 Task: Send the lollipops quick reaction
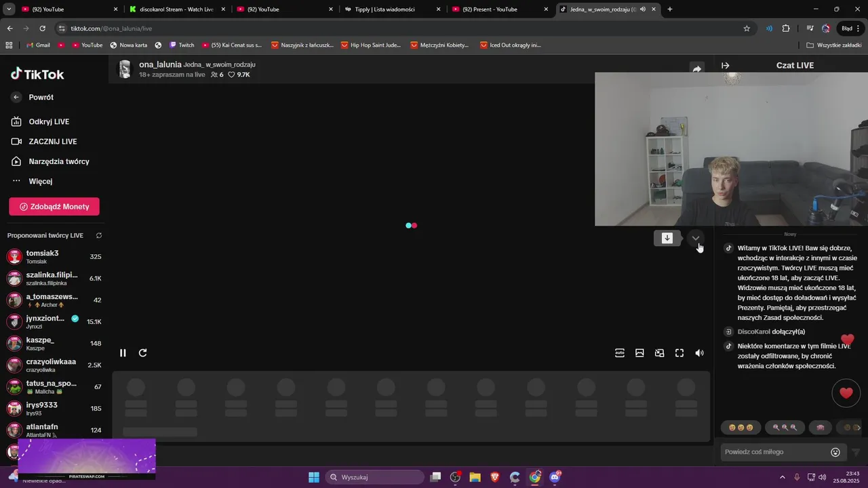coord(785,428)
